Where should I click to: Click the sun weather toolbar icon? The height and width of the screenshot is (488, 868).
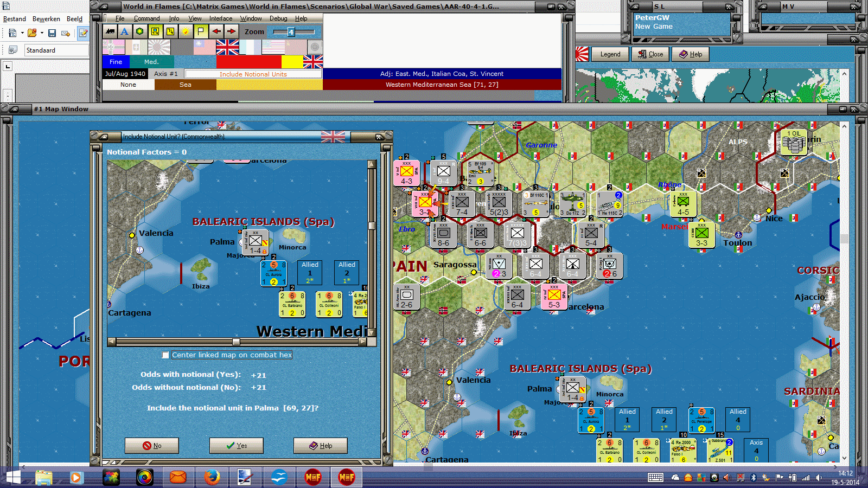[186, 31]
